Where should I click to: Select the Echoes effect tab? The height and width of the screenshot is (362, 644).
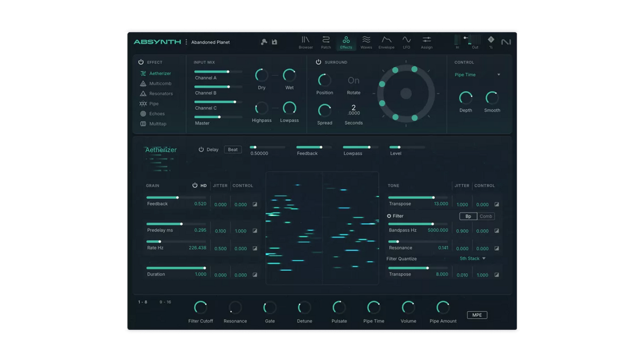point(157,113)
